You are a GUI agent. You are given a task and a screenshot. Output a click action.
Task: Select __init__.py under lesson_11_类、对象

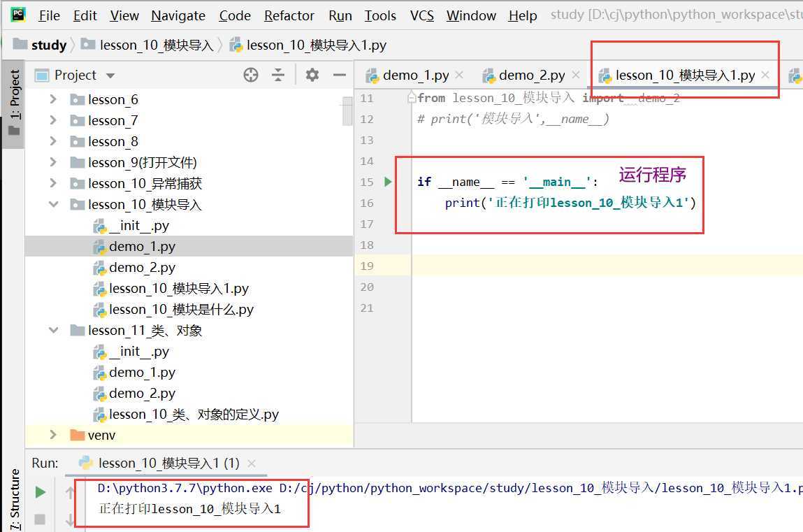coord(131,351)
